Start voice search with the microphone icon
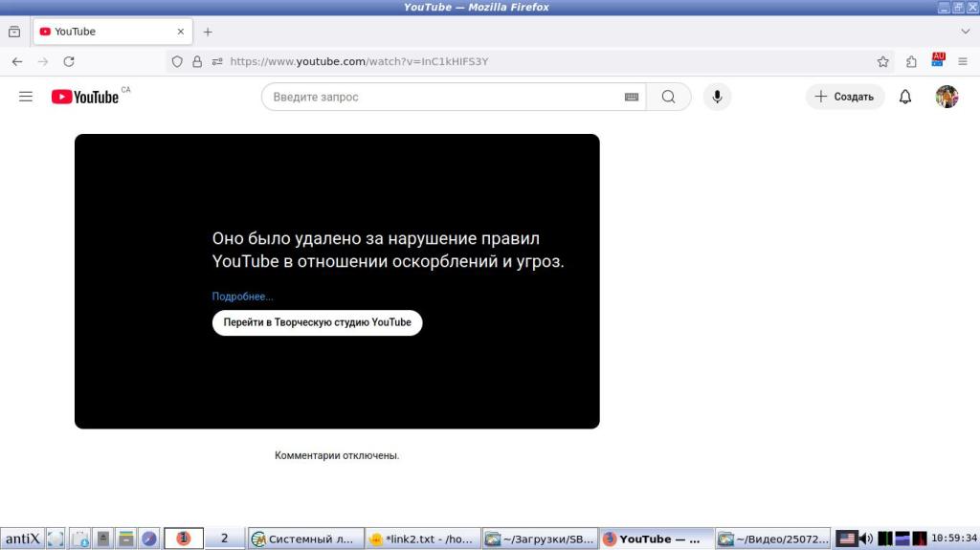This screenshot has height=550, width=980. 717,97
